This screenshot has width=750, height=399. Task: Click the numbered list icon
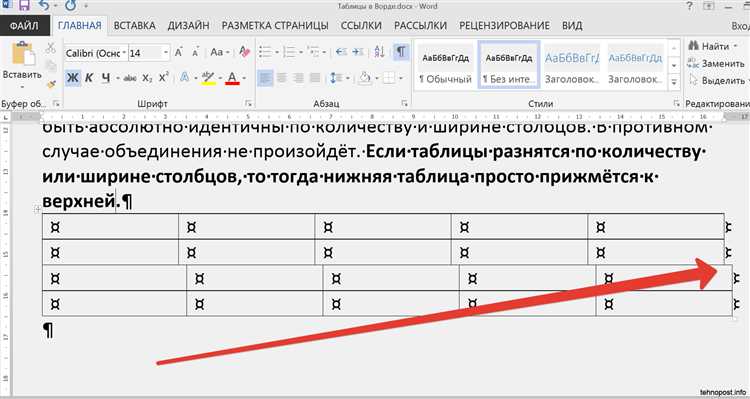click(288, 52)
